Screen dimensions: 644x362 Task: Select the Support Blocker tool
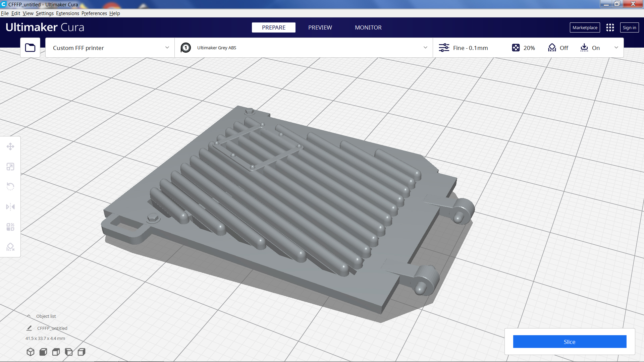tap(10, 247)
